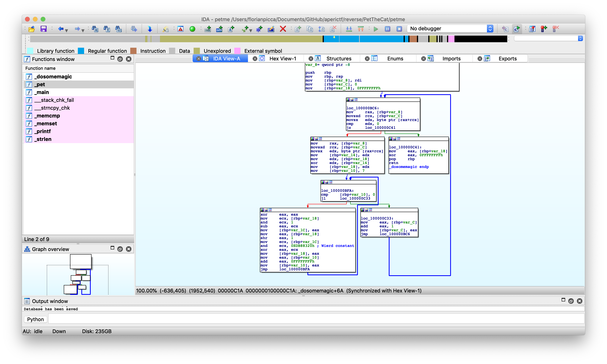Image resolution: width=607 pixels, height=364 pixels.
Task: Click the Function name column header
Action: (78, 68)
